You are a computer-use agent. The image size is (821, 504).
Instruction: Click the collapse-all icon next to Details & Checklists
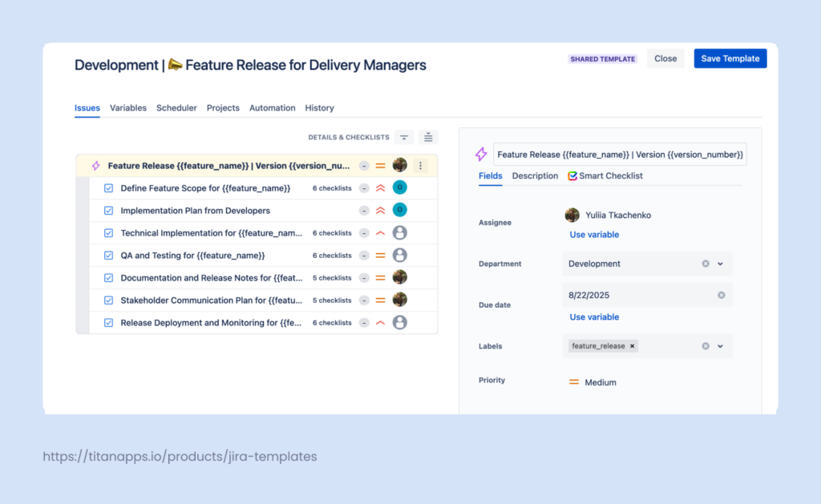pos(404,138)
